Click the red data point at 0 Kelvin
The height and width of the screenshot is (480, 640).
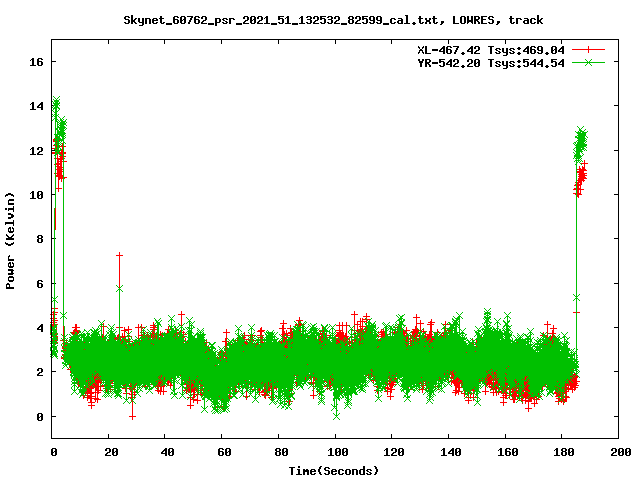coord(132,416)
